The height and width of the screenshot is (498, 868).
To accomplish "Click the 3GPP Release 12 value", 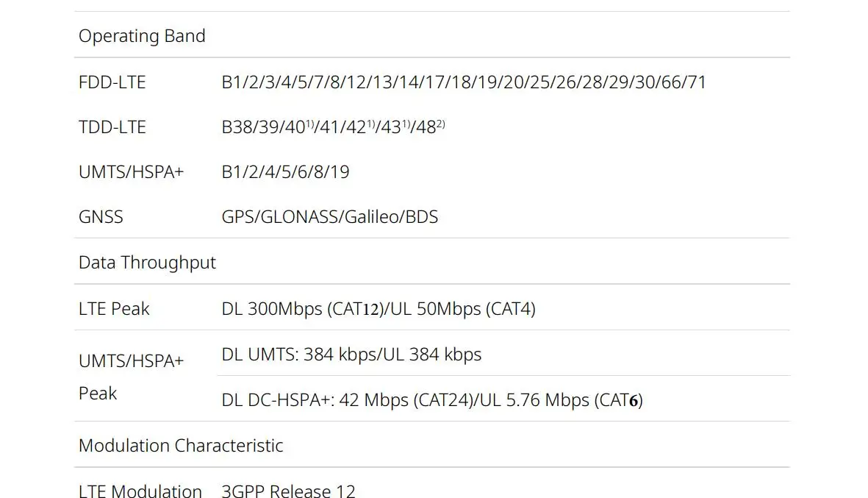I will pos(288,491).
